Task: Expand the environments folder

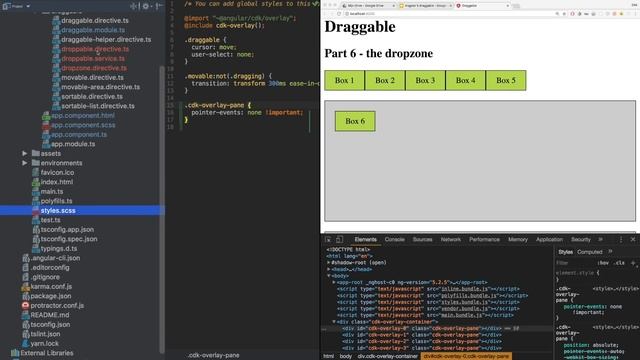Action: point(24,163)
